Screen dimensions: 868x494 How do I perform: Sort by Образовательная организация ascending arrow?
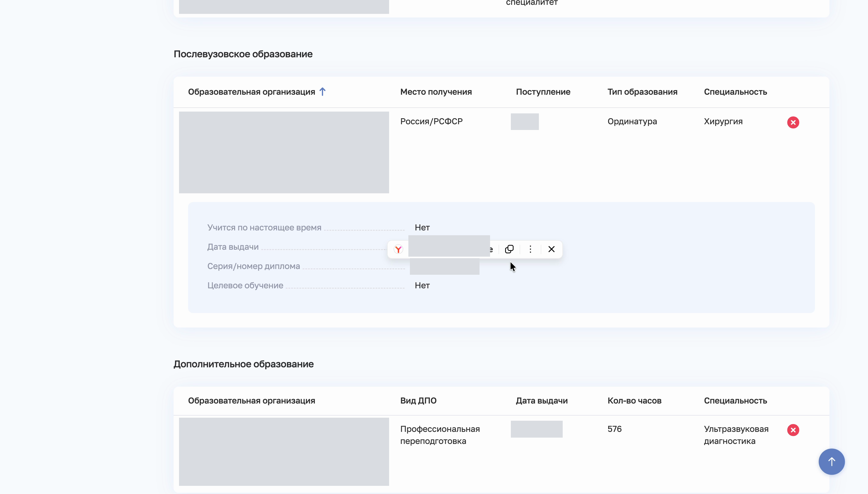[322, 92]
